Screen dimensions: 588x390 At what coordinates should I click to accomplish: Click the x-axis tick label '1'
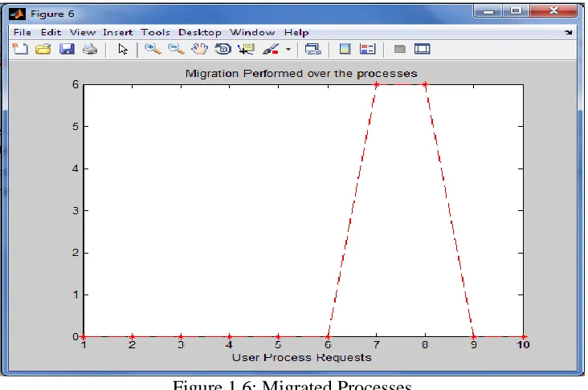(84, 345)
